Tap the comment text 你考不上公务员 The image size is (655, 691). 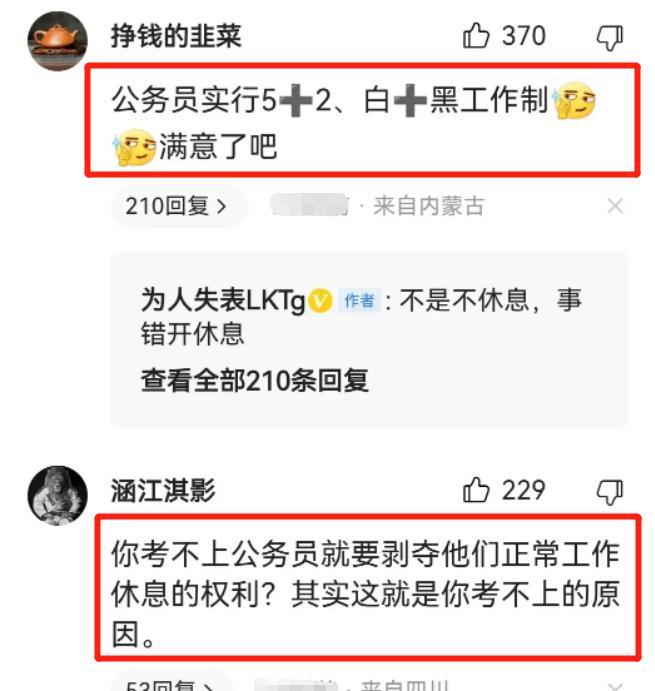[x=215, y=554]
